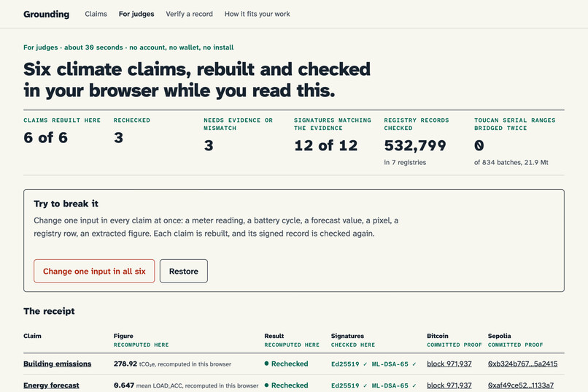Screen dimensions: 588x392
Task: Click the Rechecked status for Building emissions
Action: [x=286, y=364]
